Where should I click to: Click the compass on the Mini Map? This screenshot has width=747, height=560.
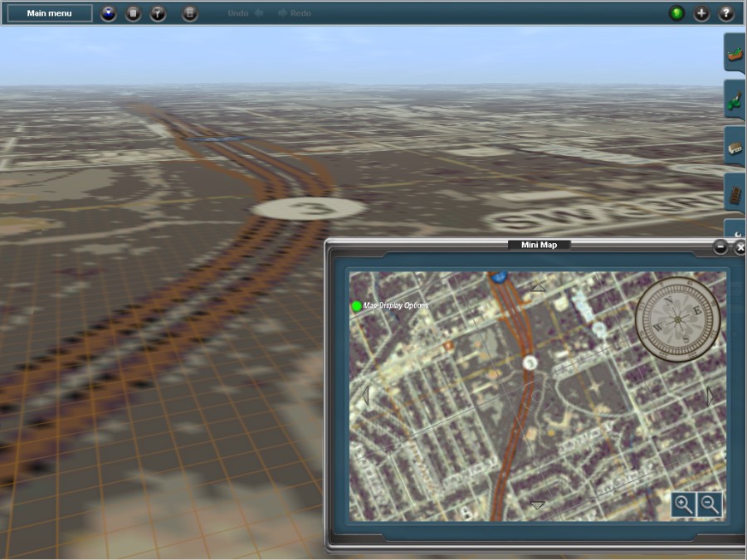(x=676, y=319)
